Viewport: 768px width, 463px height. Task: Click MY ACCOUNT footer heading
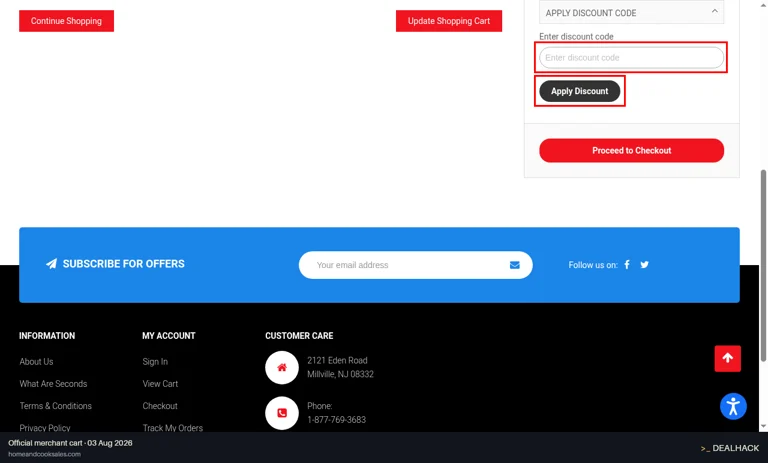[168, 336]
